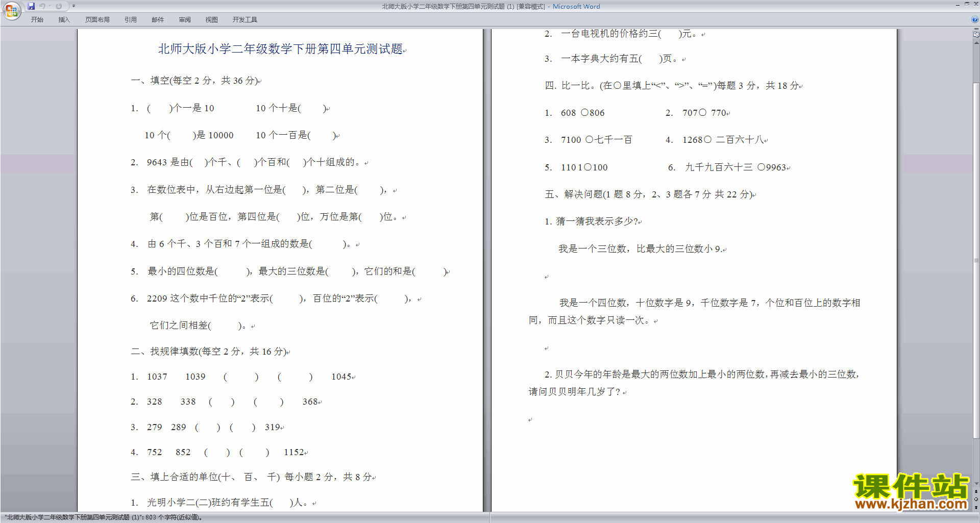Click the line 9643 是由( )个千
Image resolution: width=980 pixels, height=523 pixels.
tap(249, 162)
